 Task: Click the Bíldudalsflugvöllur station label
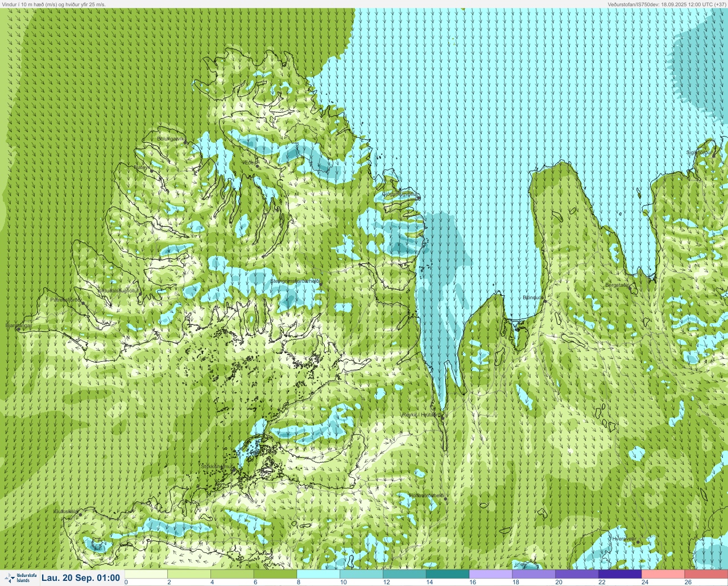(118, 290)
